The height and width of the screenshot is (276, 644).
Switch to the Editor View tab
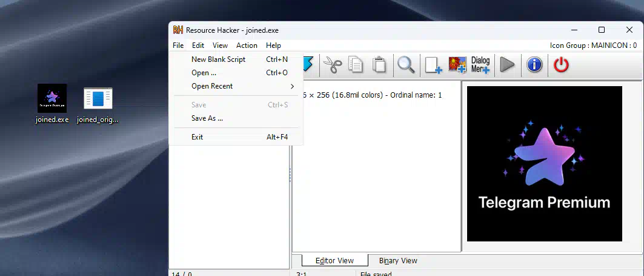[x=335, y=261]
